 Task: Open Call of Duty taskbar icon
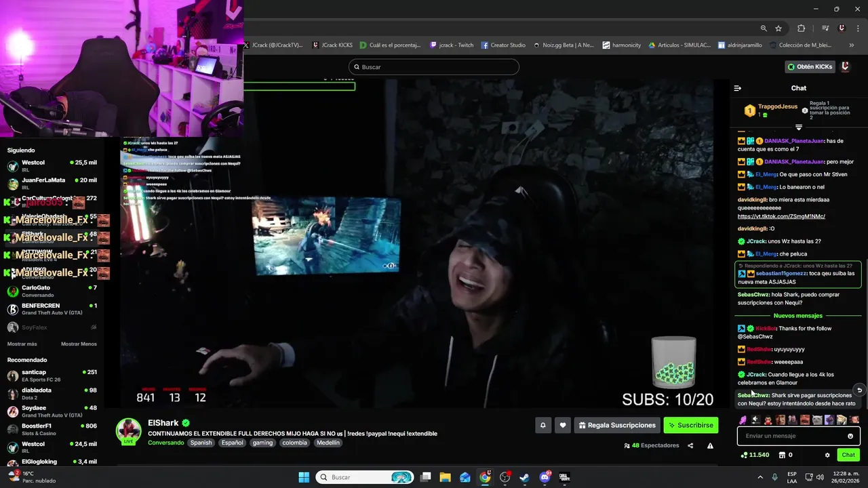pos(564,477)
